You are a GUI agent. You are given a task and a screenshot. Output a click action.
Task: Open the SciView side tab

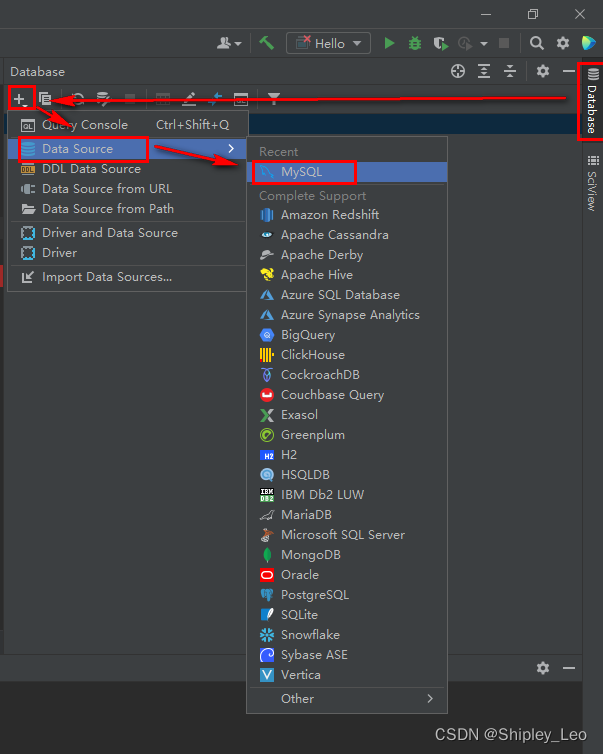pyautogui.click(x=592, y=183)
